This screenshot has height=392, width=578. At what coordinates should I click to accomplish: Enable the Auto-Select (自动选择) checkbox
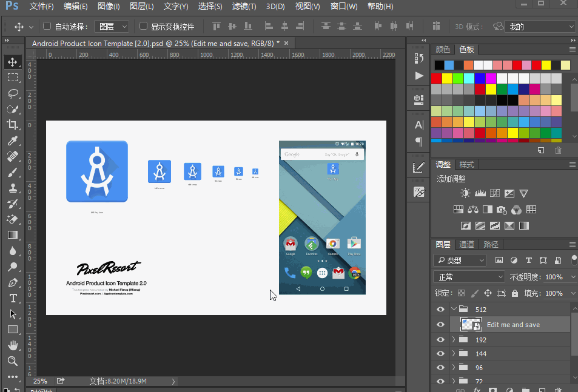[x=47, y=26]
